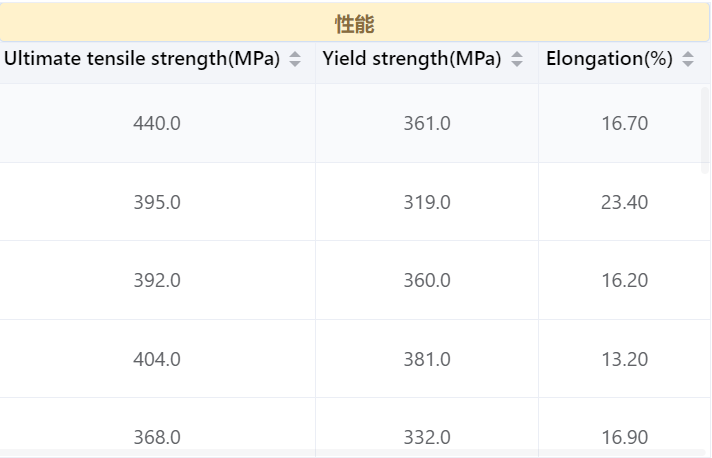The width and height of the screenshot is (712, 458).
Task: Sort Yield strength column with sort icon
Action: point(517,59)
